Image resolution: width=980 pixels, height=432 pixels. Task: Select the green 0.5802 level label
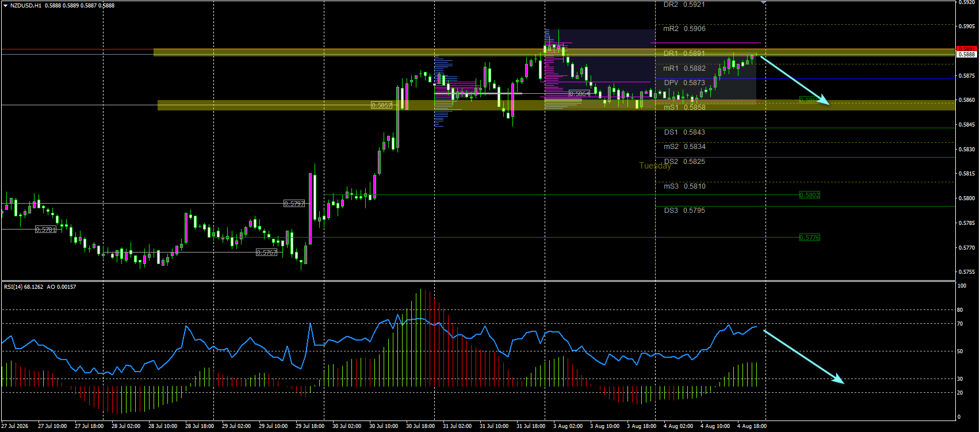click(x=810, y=195)
